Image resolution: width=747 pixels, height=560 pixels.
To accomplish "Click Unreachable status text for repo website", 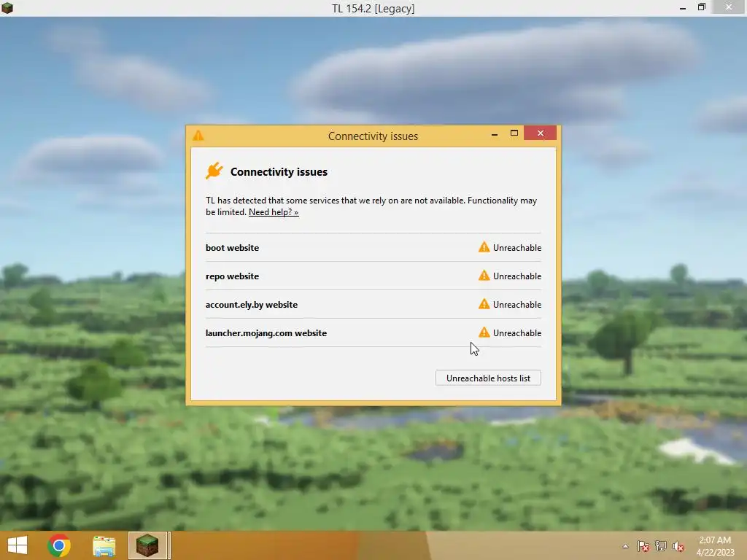I will tap(517, 276).
